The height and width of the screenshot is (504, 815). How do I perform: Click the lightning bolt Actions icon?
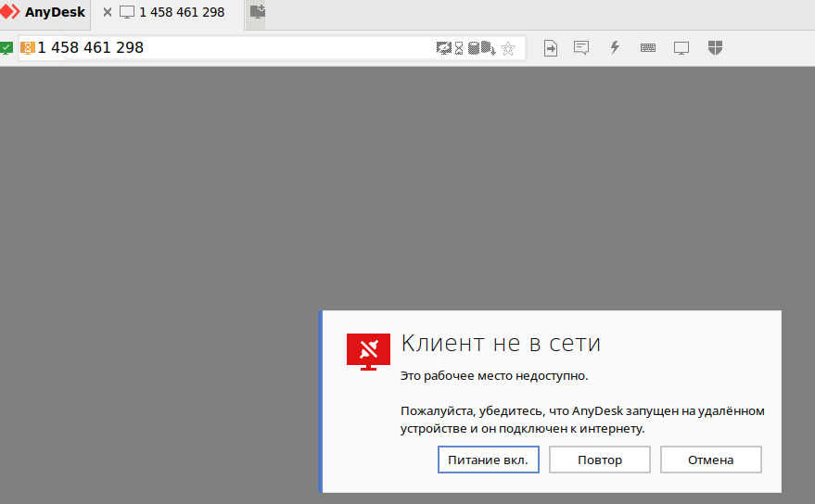(614, 48)
